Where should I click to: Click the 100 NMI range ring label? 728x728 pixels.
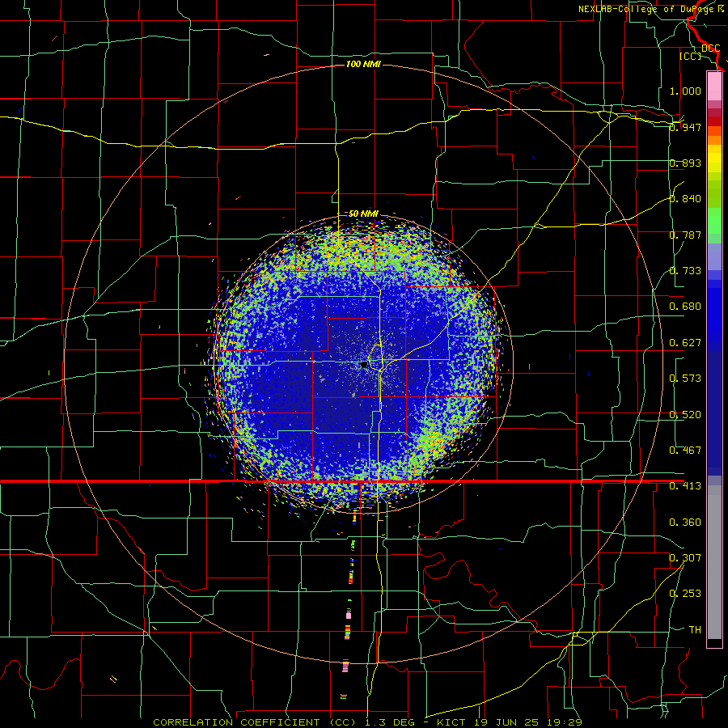(x=363, y=64)
